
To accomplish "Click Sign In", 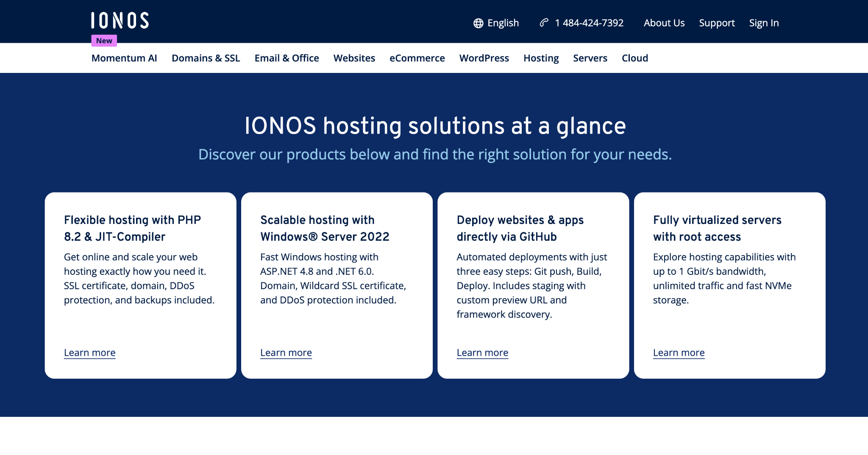I will [x=764, y=23].
